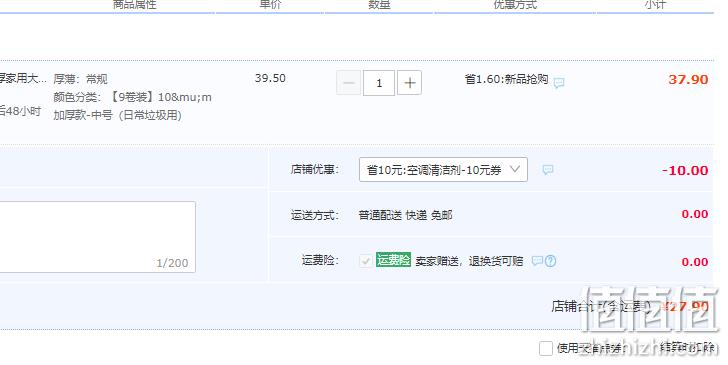Toggle the 运费险 checkbox
The width and height of the screenshot is (728, 365).
[x=365, y=261]
